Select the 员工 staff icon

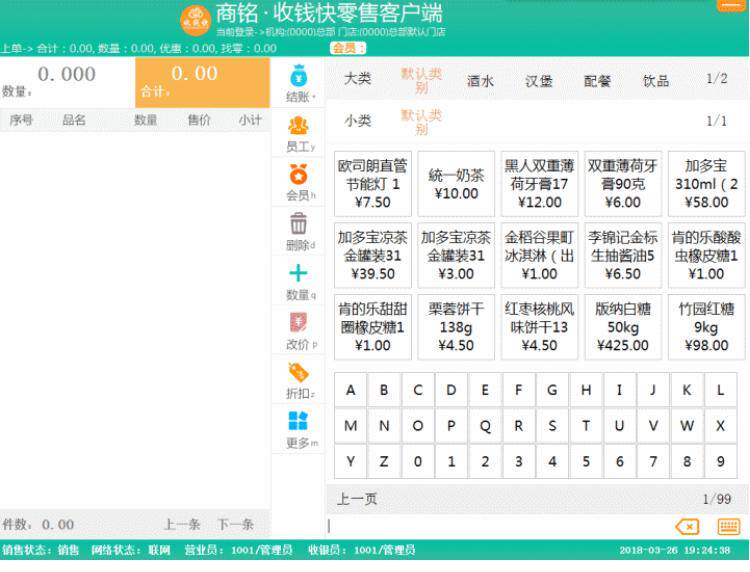pos(298,125)
